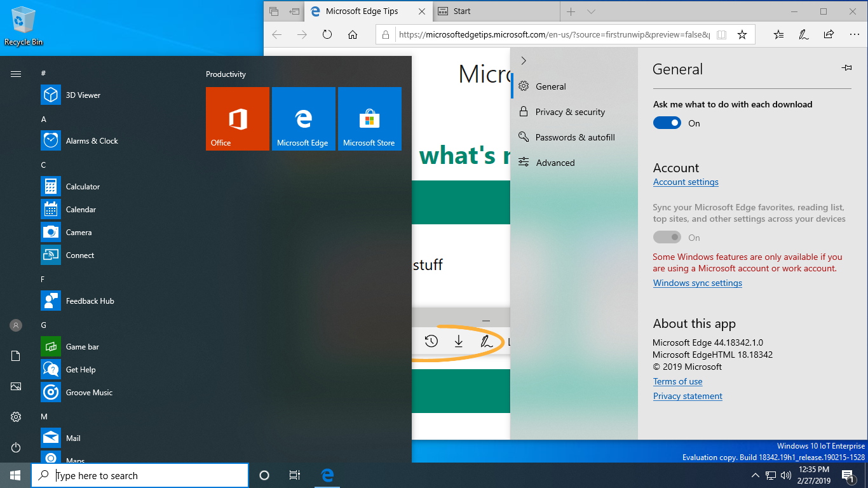Set these tabs aside
868x488 pixels.
pos(294,11)
